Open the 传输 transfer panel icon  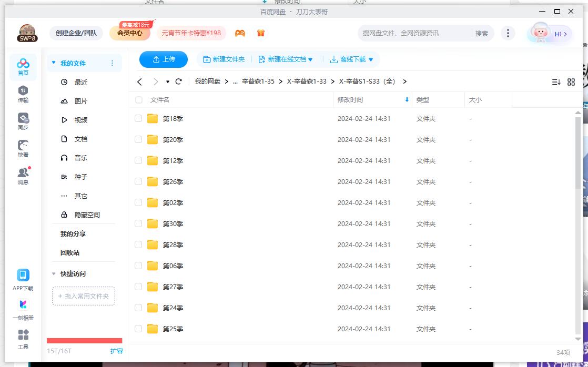[x=23, y=94]
